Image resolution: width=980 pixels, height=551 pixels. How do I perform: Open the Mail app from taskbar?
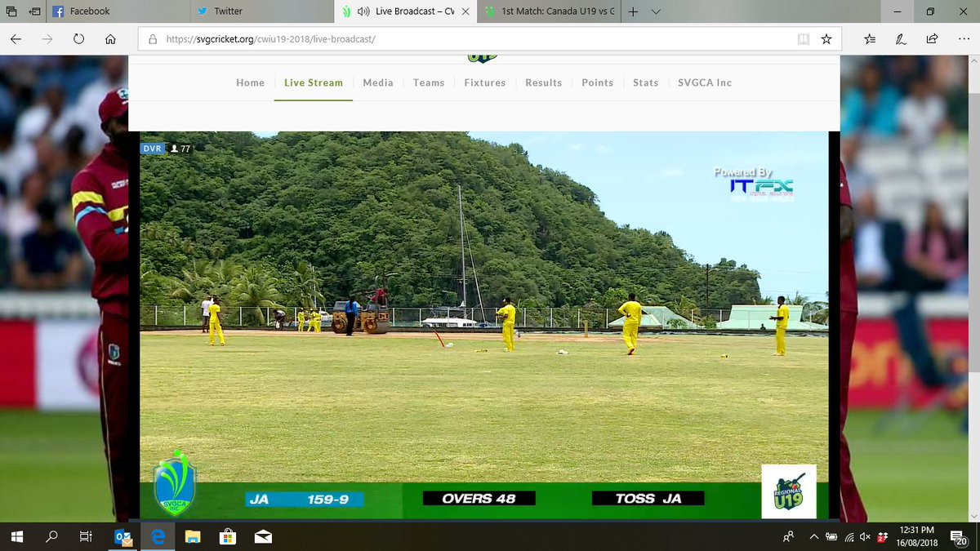[x=263, y=536]
